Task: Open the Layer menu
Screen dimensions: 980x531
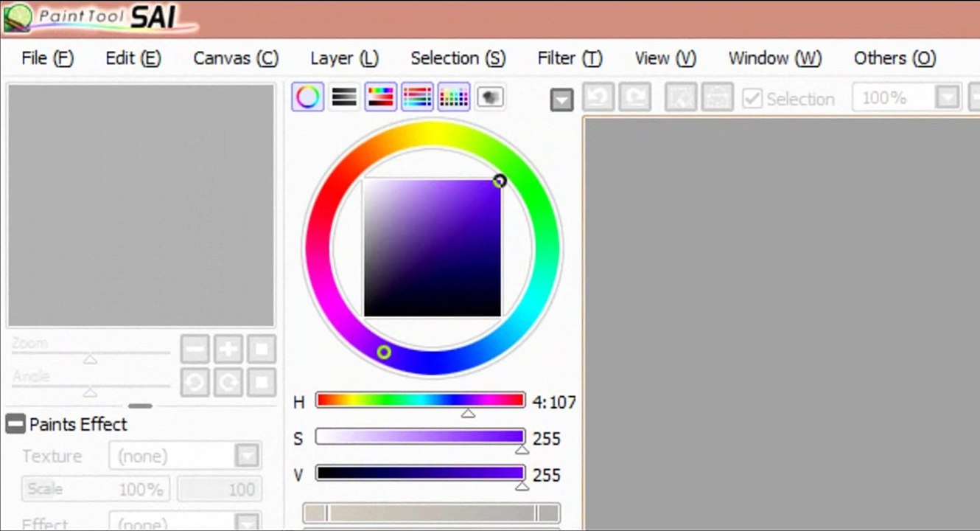Action: 344,58
